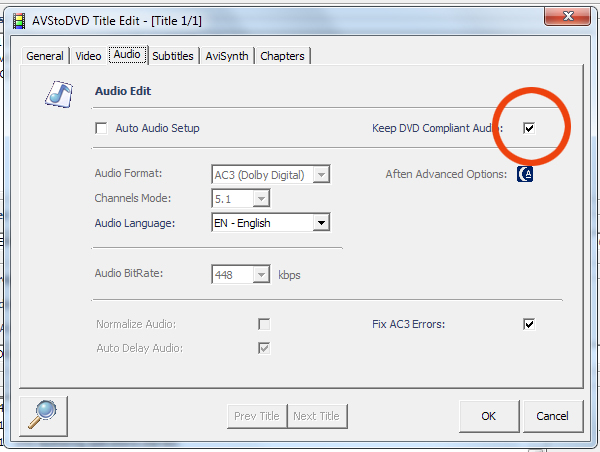The width and height of the screenshot is (600, 452).
Task: Click the magnifying glass preview icon
Action: [x=43, y=416]
